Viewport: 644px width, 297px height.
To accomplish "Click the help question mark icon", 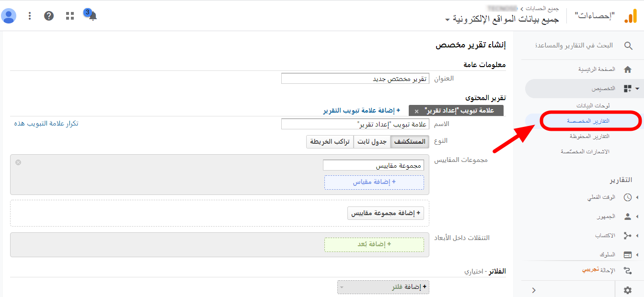I will [49, 16].
